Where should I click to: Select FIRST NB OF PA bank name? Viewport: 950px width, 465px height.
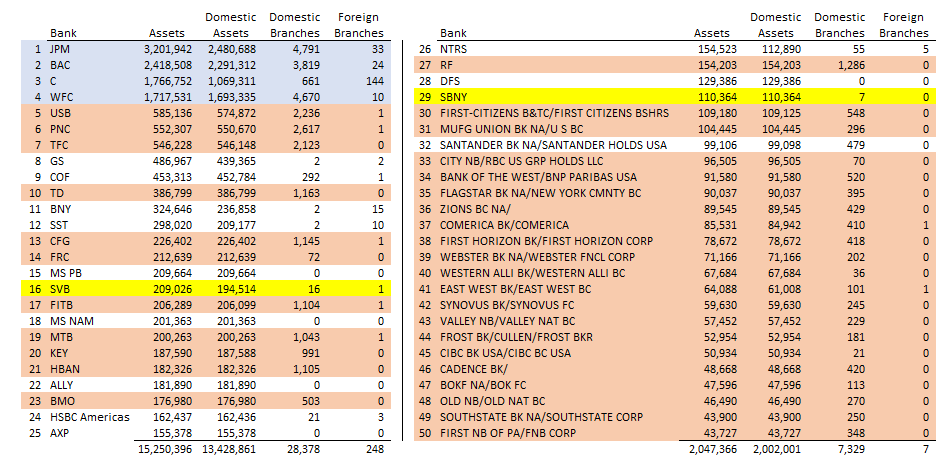pos(508,433)
